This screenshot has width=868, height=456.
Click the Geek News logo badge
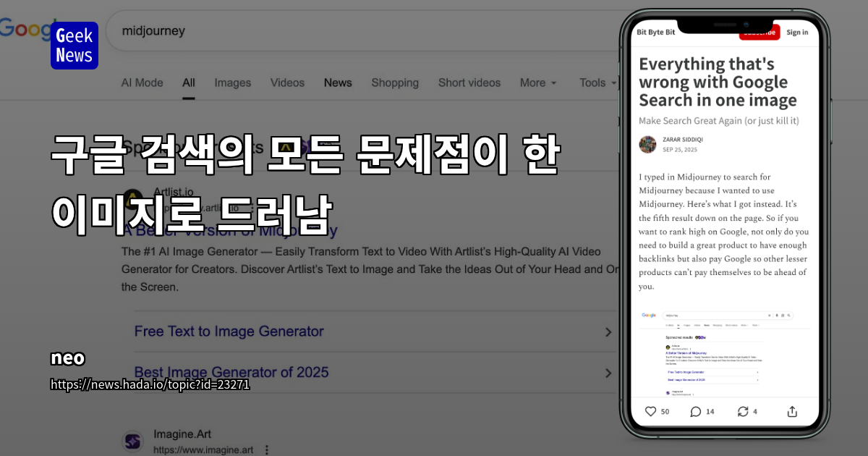click(74, 46)
